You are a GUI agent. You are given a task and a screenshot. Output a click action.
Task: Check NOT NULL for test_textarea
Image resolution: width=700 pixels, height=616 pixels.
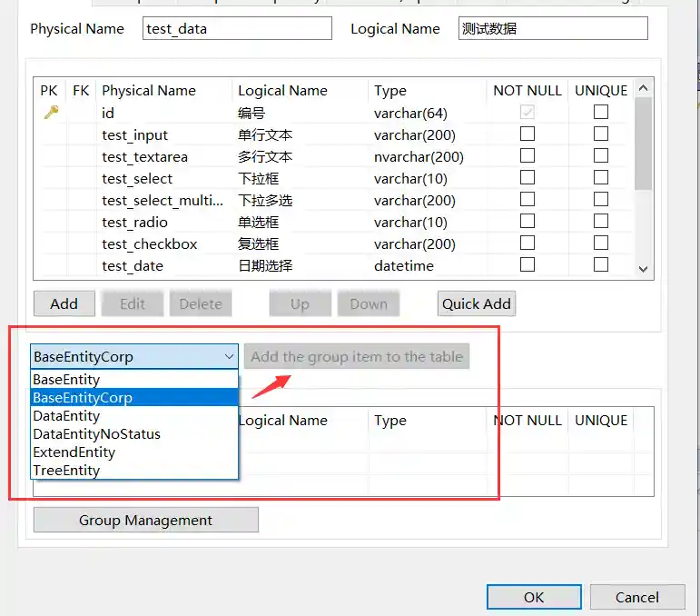tap(527, 155)
